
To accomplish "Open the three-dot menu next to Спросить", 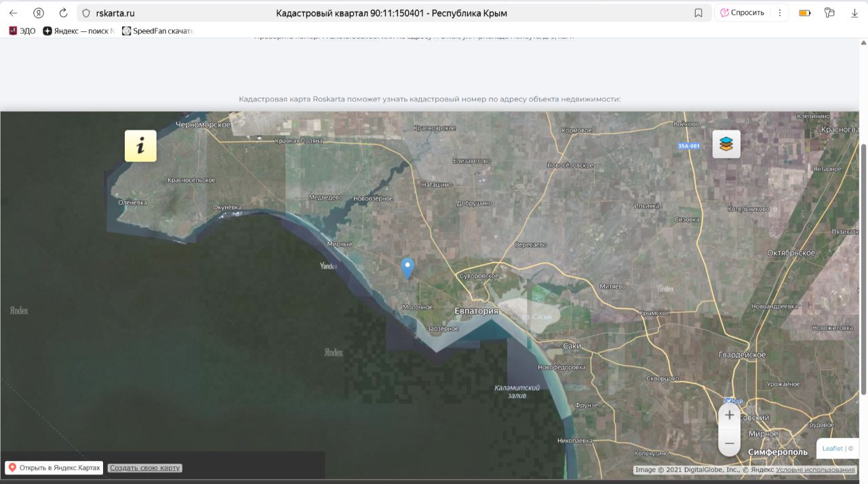I will tap(780, 13).
